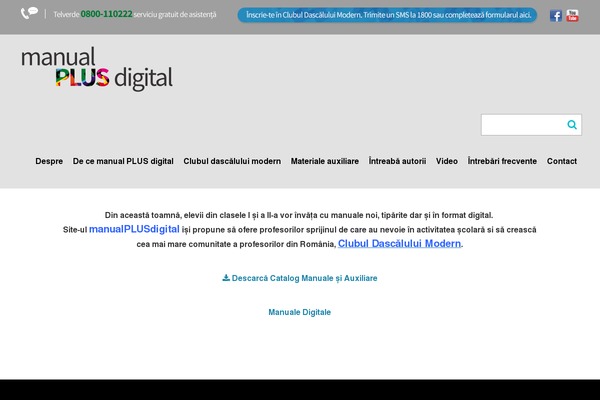This screenshot has width=600, height=400.
Task: Click the download arrow icon beside Descarcă Catalog
Action: (x=226, y=278)
